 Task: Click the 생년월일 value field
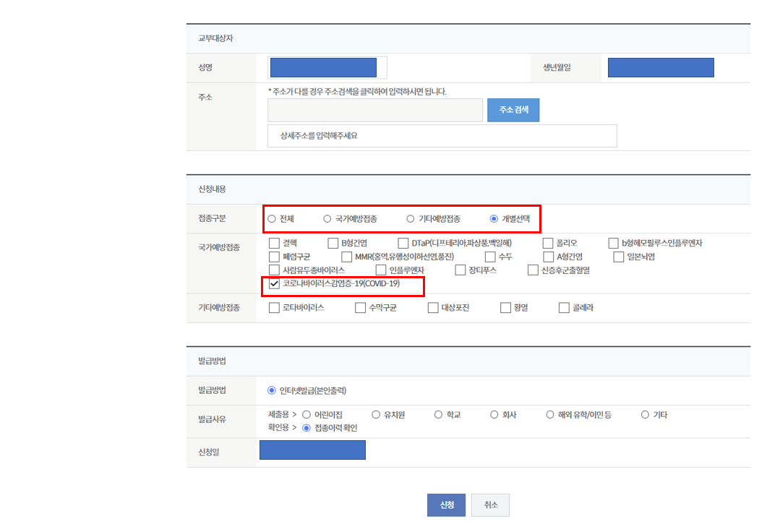click(x=661, y=67)
